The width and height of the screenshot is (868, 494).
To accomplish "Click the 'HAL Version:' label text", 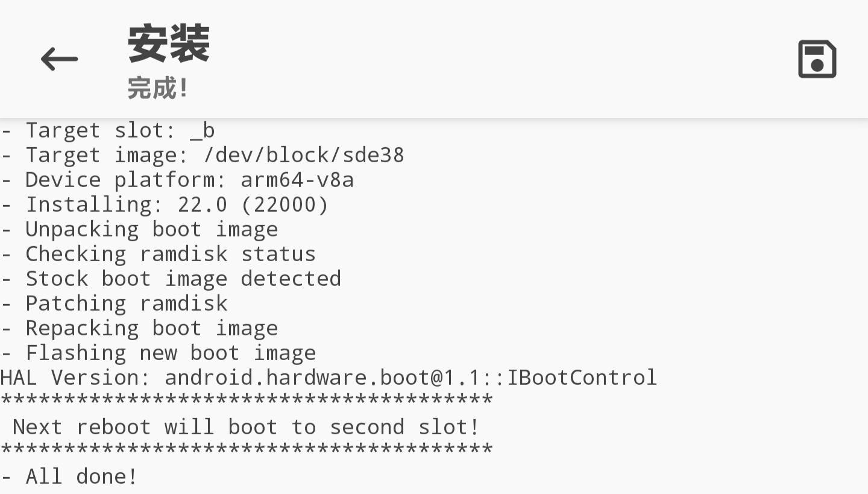I will click(76, 378).
